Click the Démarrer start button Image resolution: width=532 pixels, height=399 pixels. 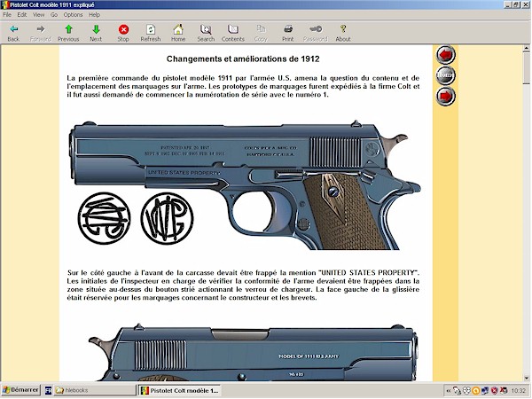tap(21, 390)
